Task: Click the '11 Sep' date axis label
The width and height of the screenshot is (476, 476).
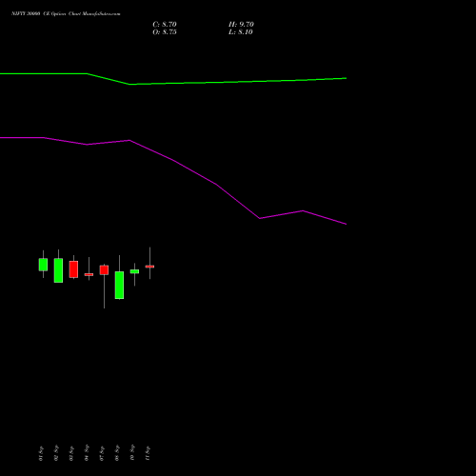Action: (x=148, y=453)
